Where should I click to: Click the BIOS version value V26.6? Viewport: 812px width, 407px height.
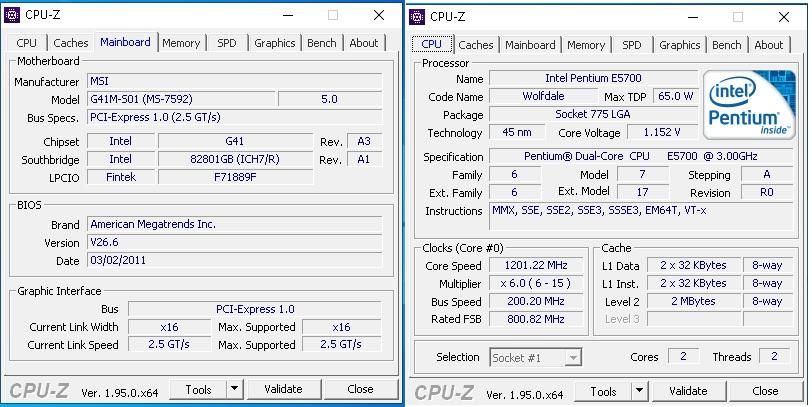(x=235, y=242)
